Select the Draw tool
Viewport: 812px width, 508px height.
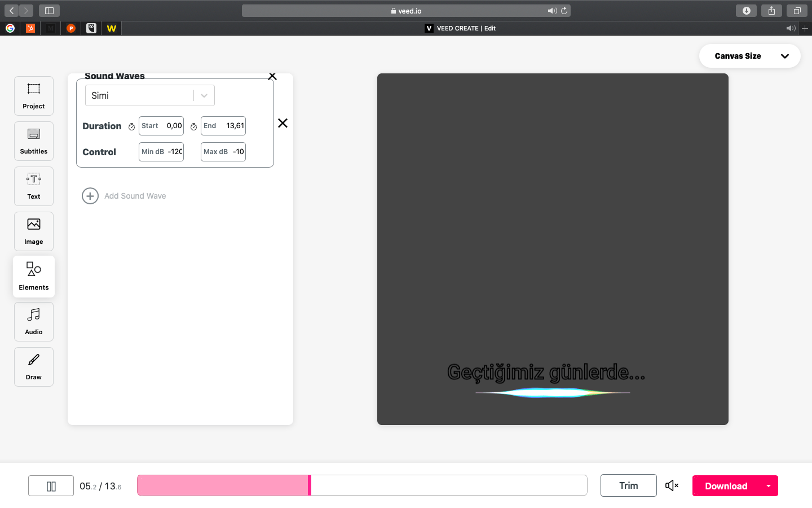[34, 367]
